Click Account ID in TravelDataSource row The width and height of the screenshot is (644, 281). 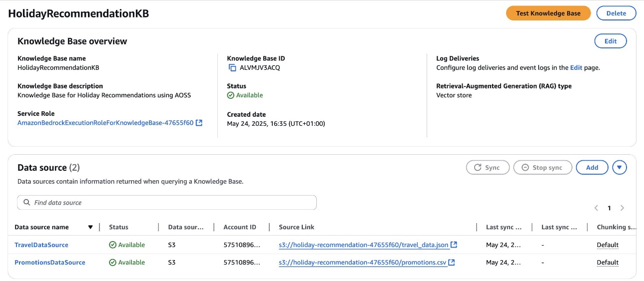pyautogui.click(x=242, y=245)
